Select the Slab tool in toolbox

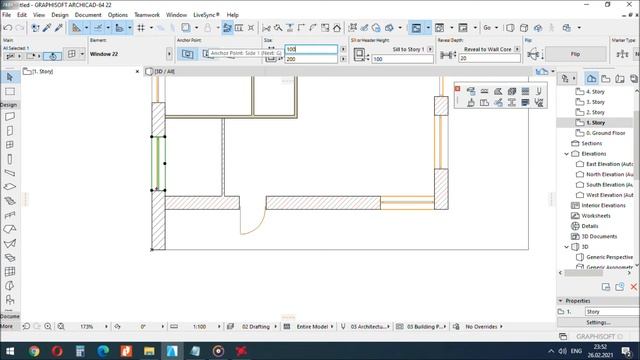(x=10, y=187)
